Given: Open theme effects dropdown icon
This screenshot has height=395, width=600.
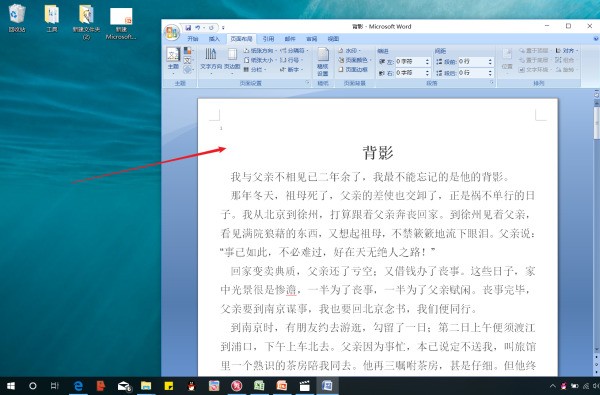Looking at the screenshot, I should (x=188, y=70).
